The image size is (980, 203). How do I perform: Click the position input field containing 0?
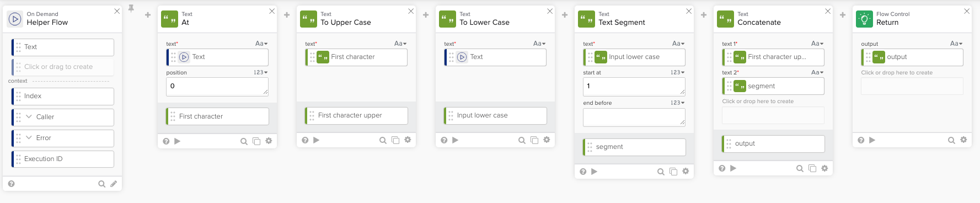point(217,87)
